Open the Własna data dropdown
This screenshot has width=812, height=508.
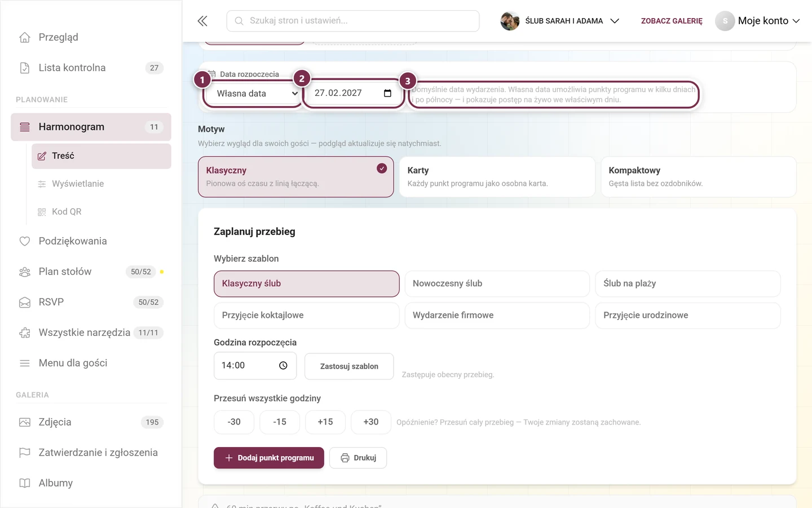click(x=254, y=94)
